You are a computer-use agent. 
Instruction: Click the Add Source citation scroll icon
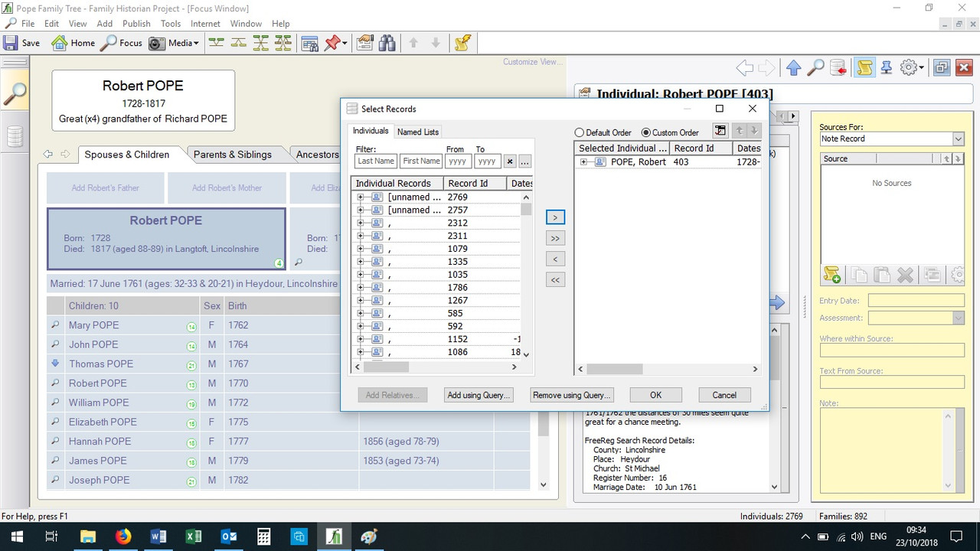pos(831,275)
